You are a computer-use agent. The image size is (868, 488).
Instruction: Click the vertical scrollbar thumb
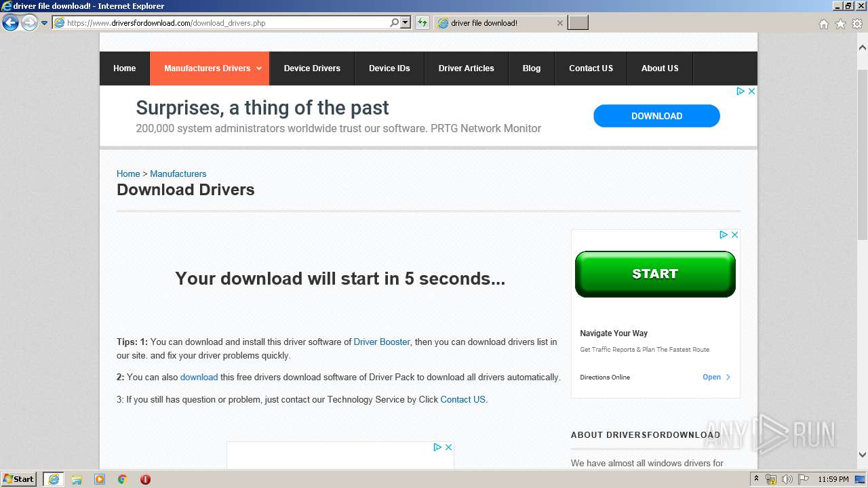tap(862, 155)
